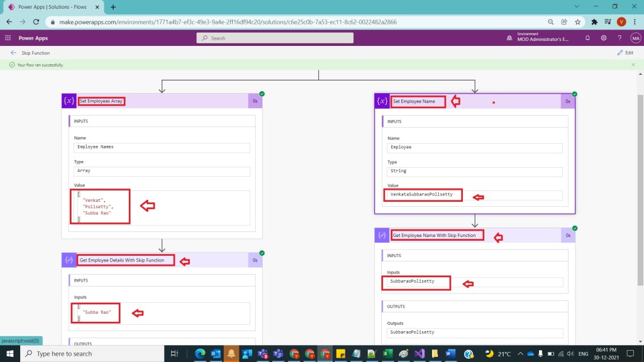644x362 pixels.
Task: Open a new browser tab
Action: (x=113, y=7)
